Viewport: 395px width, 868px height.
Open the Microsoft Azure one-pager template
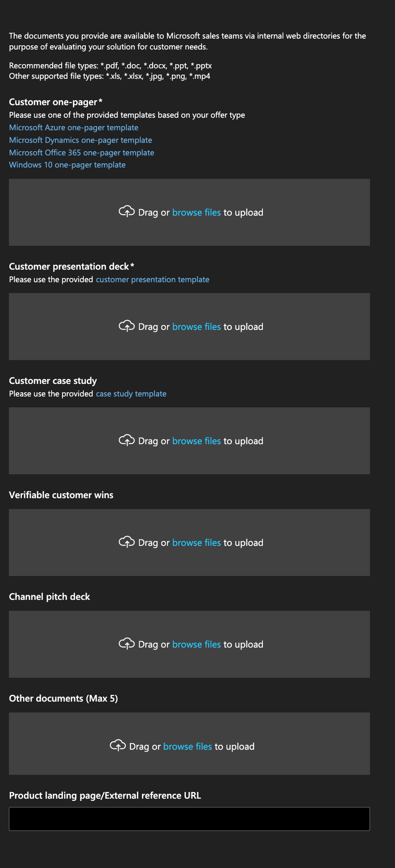[74, 128]
